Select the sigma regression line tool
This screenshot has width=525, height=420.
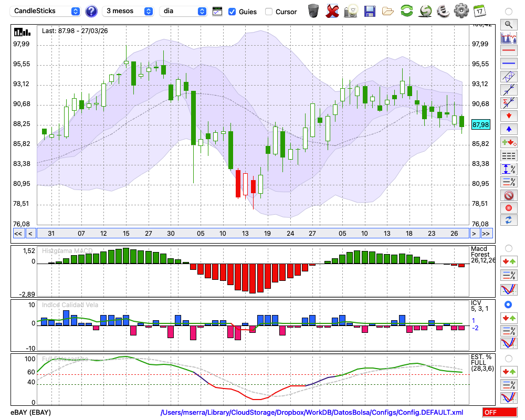pos(509,103)
